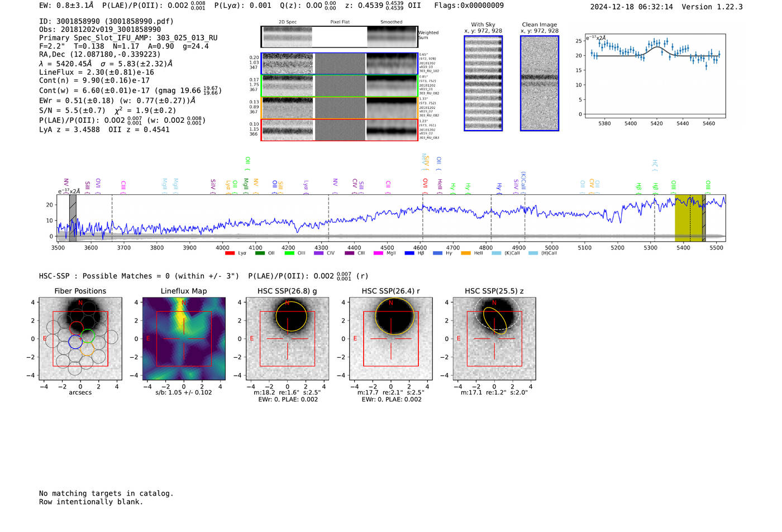
Task: Click the lime OIII legend swatch
Action: 289,253
